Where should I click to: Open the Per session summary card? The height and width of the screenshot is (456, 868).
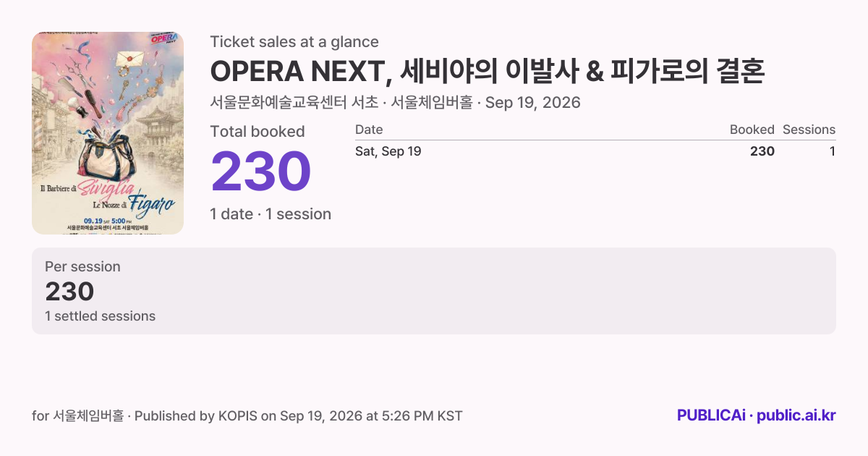click(434, 291)
